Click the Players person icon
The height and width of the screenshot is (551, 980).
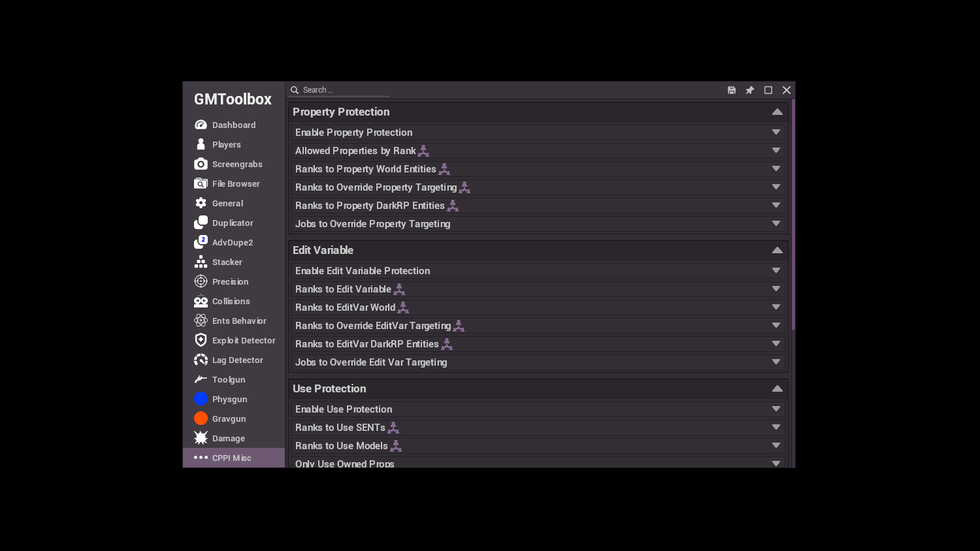201,144
